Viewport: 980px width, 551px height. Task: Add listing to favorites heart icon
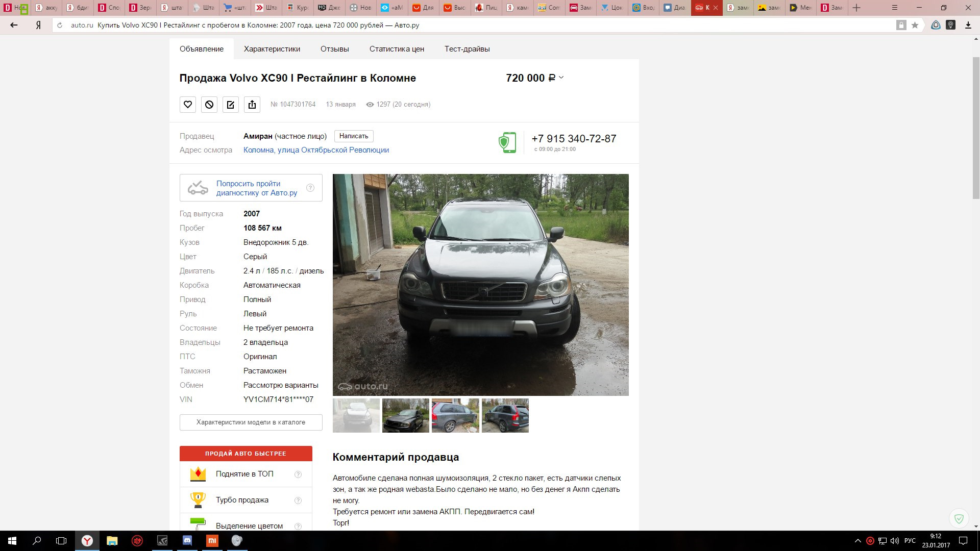[x=188, y=105]
